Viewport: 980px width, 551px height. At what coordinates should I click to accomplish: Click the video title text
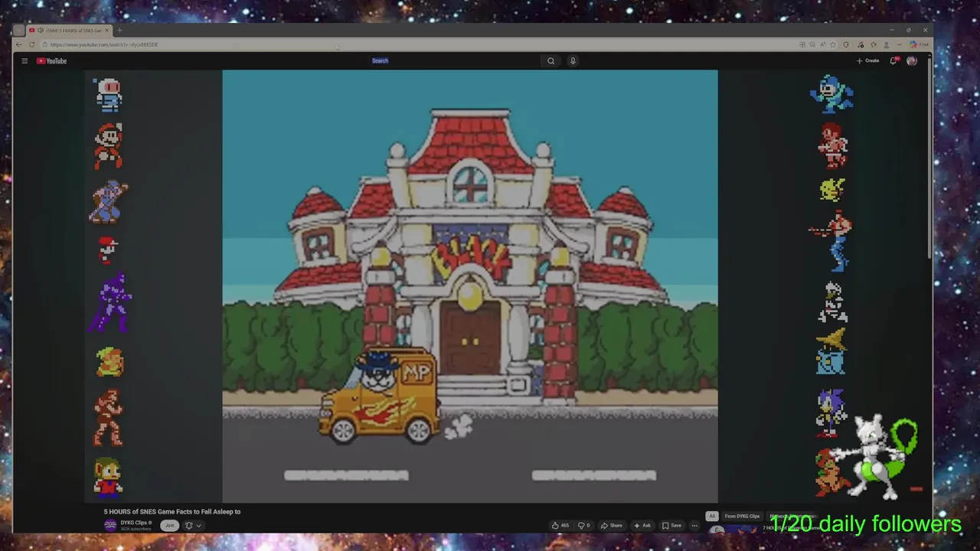pos(172,511)
